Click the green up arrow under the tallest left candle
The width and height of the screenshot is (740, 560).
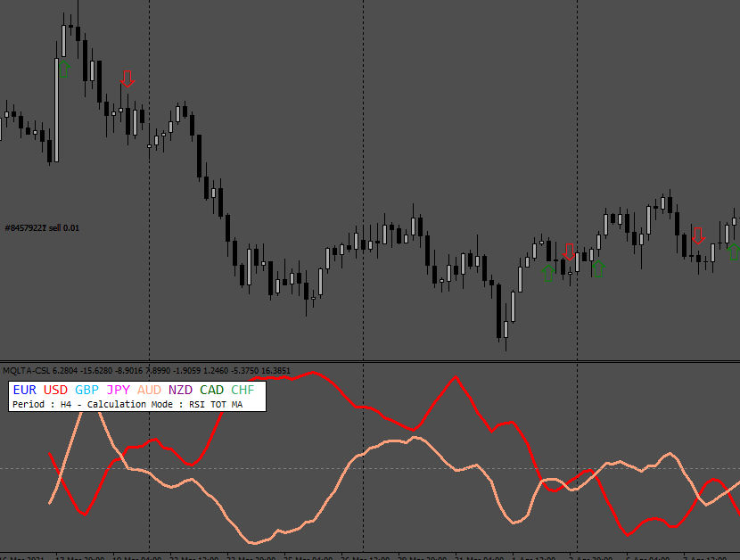click(64, 70)
